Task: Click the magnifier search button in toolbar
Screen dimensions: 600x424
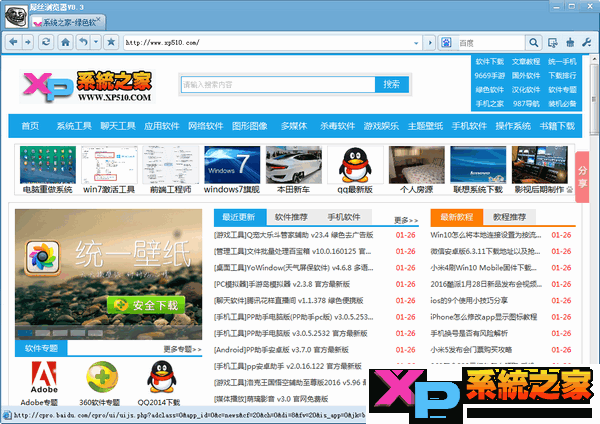Action: (533, 42)
